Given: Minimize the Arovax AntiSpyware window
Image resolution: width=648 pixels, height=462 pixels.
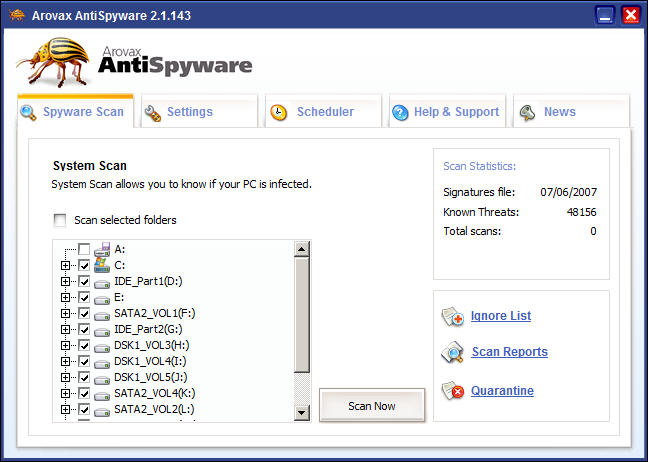Looking at the screenshot, I should 605,16.
